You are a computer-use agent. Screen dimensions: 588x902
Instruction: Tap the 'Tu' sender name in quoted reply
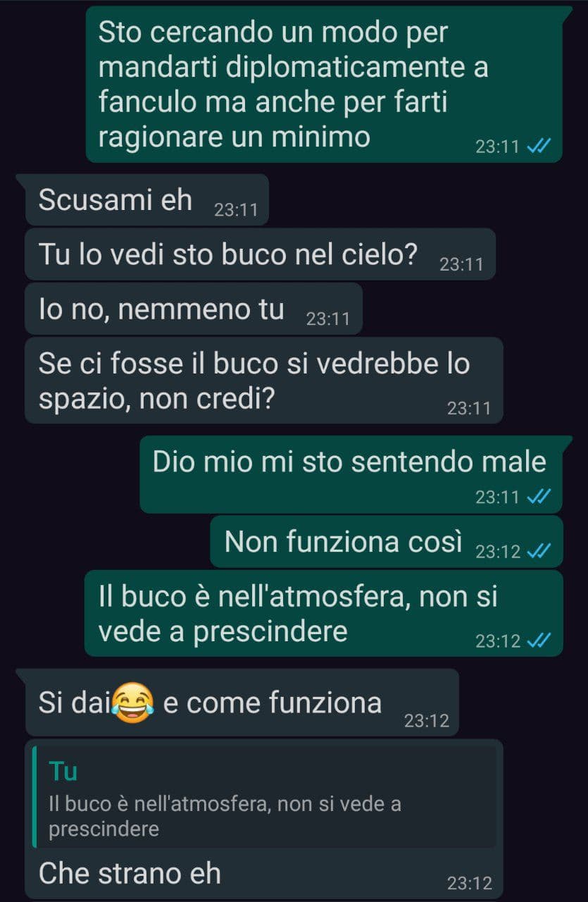(63, 772)
